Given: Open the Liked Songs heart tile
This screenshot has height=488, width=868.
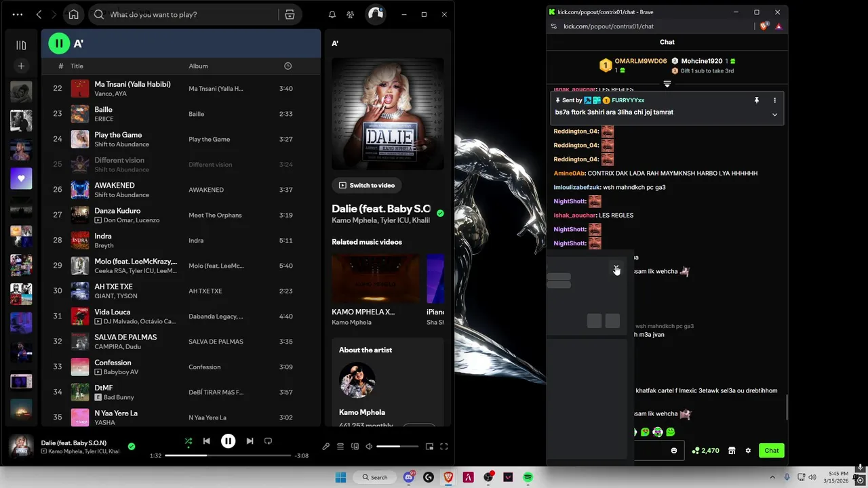Looking at the screenshot, I should 21,178.
